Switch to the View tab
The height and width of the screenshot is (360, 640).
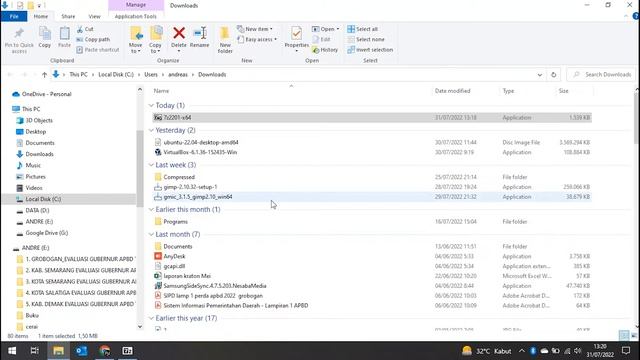(94, 16)
